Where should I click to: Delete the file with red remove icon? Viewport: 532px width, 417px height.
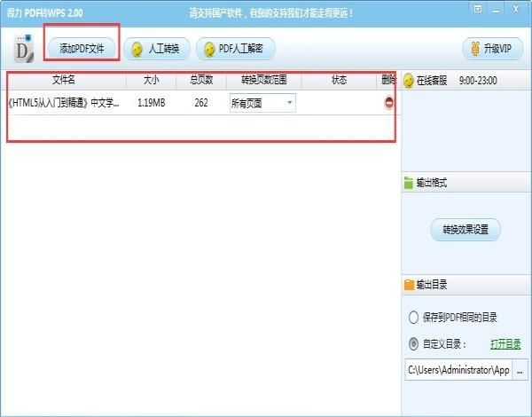click(389, 103)
